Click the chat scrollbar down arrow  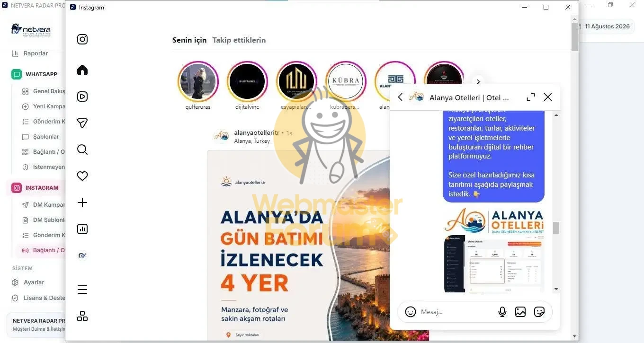(x=556, y=289)
